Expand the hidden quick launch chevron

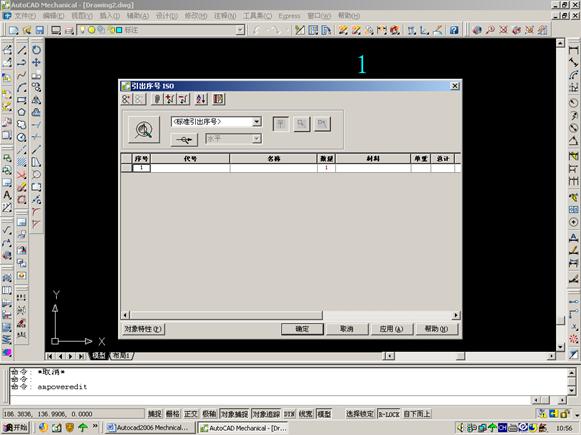(95, 426)
